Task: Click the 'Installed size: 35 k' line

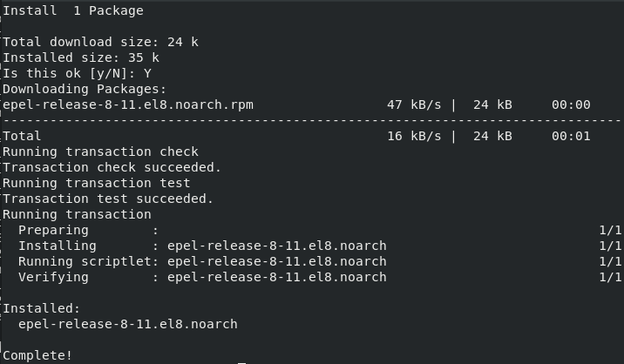Action: click(81, 57)
